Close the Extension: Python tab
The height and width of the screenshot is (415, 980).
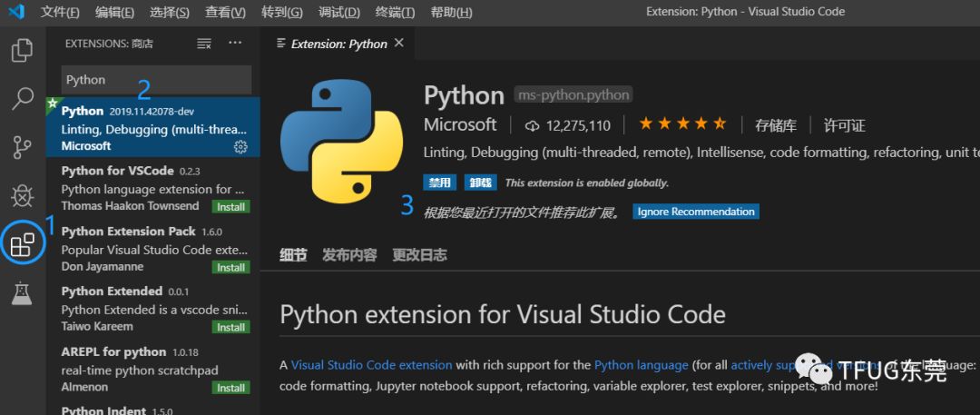(399, 44)
